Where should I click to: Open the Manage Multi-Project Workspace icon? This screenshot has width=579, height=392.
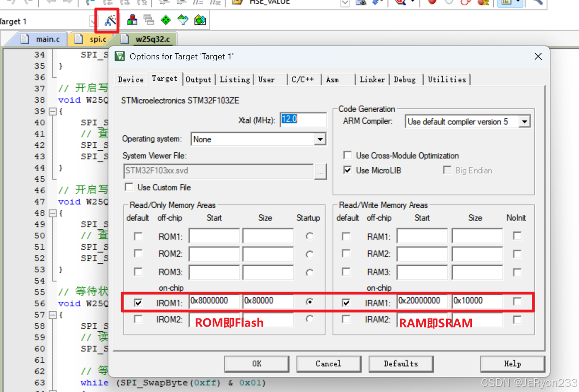tap(149, 20)
